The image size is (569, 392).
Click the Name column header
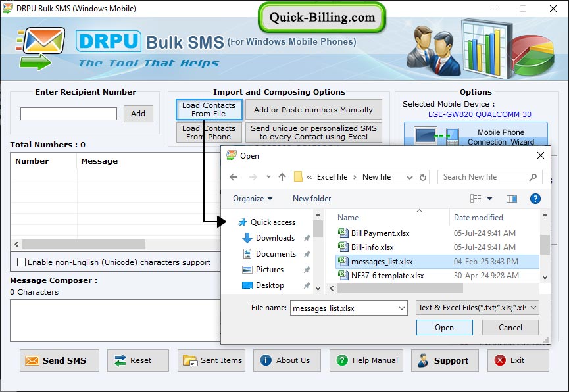point(348,218)
